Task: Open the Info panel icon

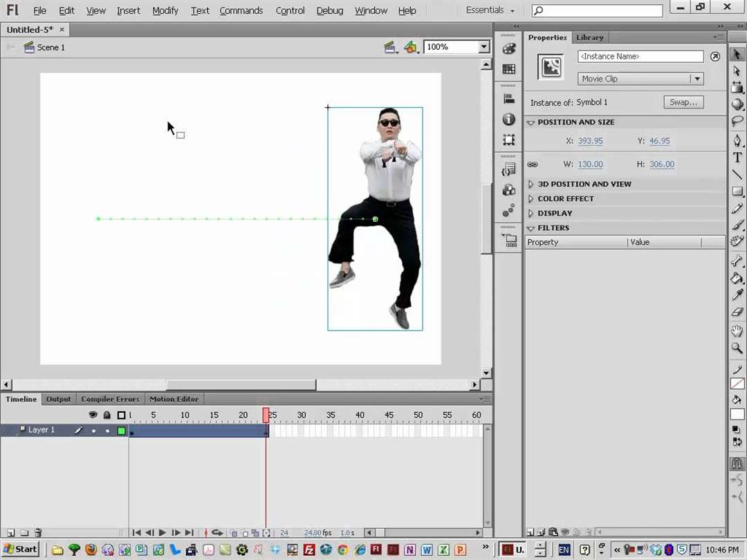Action: tap(509, 120)
